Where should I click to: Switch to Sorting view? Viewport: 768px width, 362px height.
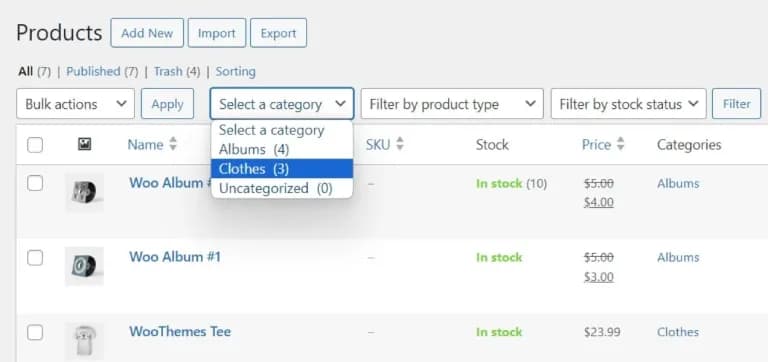pyautogui.click(x=236, y=72)
